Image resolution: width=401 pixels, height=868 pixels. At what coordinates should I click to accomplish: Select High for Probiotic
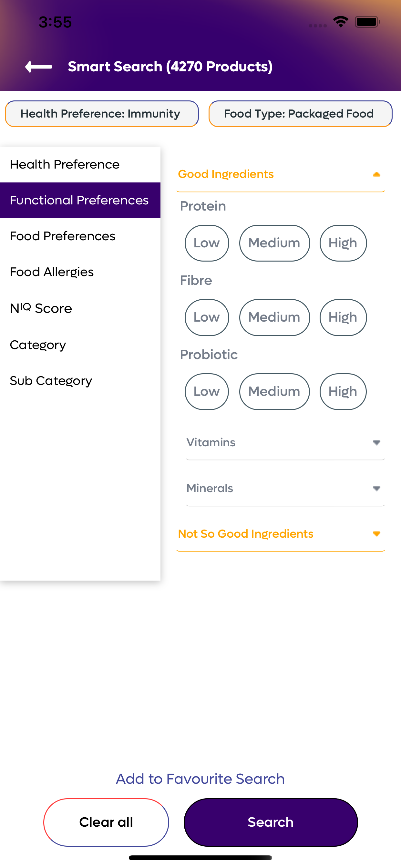point(343,392)
